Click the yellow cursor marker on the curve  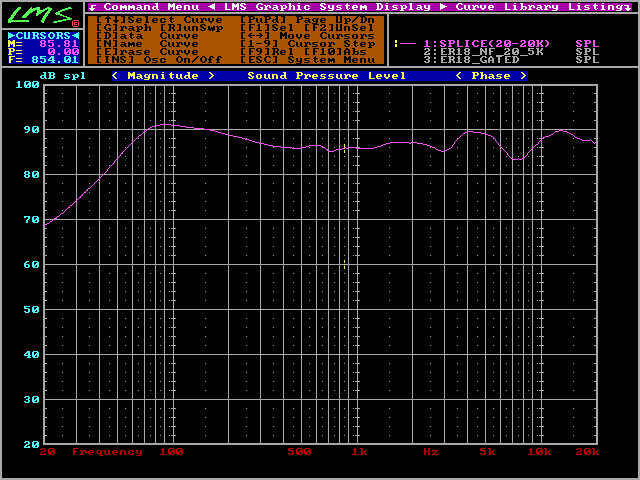pyautogui.click(x=344, y=148)
